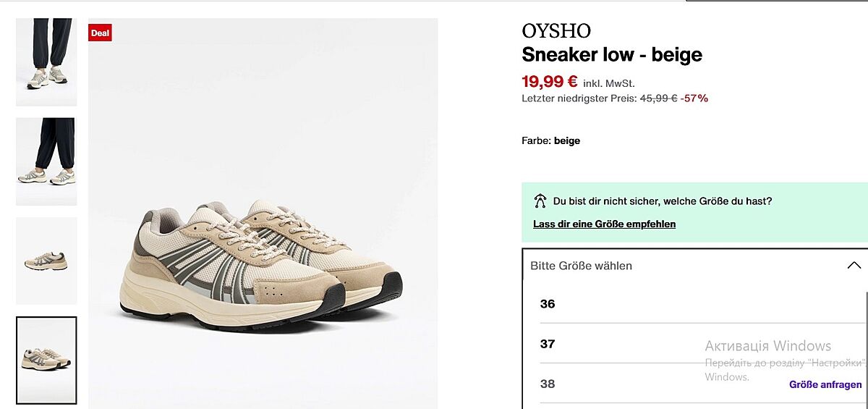
Task: Click the 'Farbe: beige' color label
Action: point(550,141)
